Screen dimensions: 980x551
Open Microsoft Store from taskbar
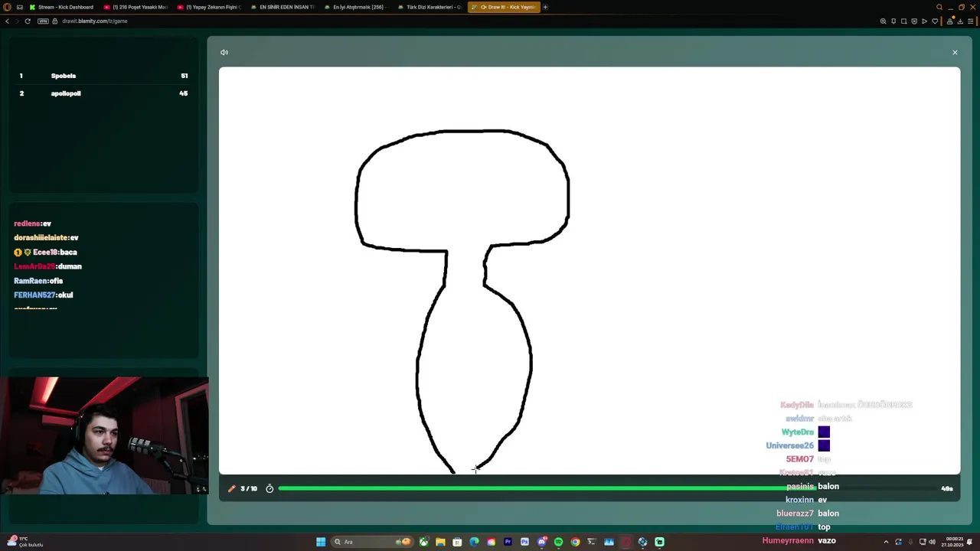click(457, 542)
